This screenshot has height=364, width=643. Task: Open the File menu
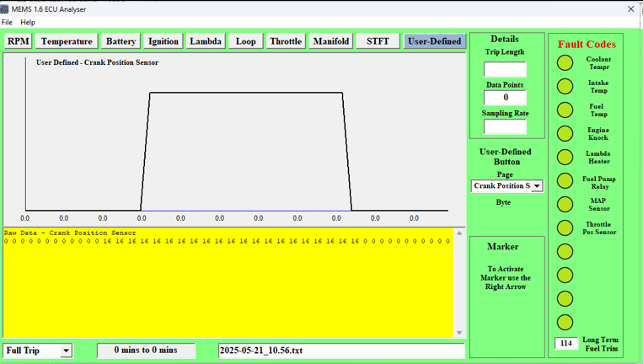click(7, 22)
